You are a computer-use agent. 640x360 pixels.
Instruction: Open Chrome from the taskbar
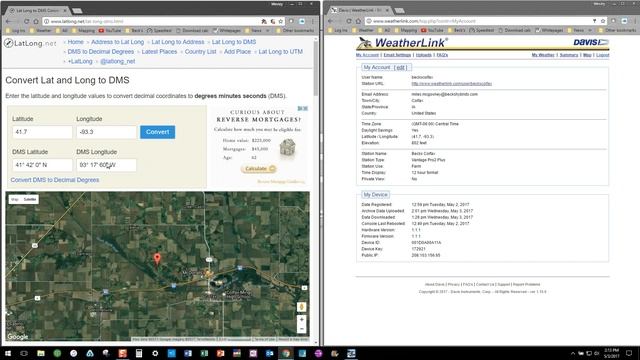click(286, 353)
